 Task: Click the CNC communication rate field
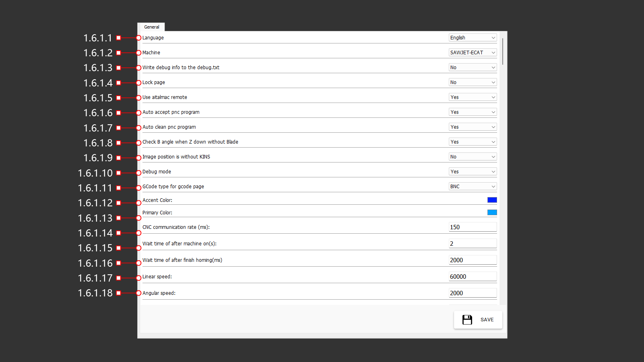(473, 227)
